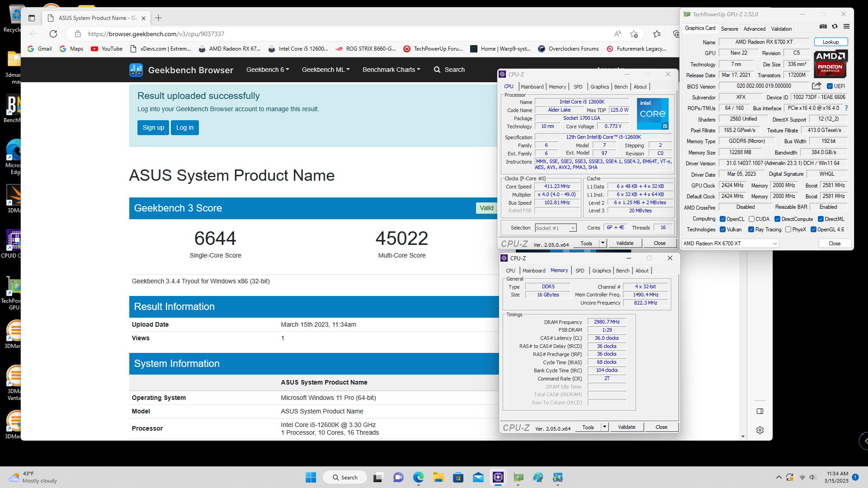868x488 pixels.
Task: Open File Explorer from taskbar
Action: click(438, 478)
